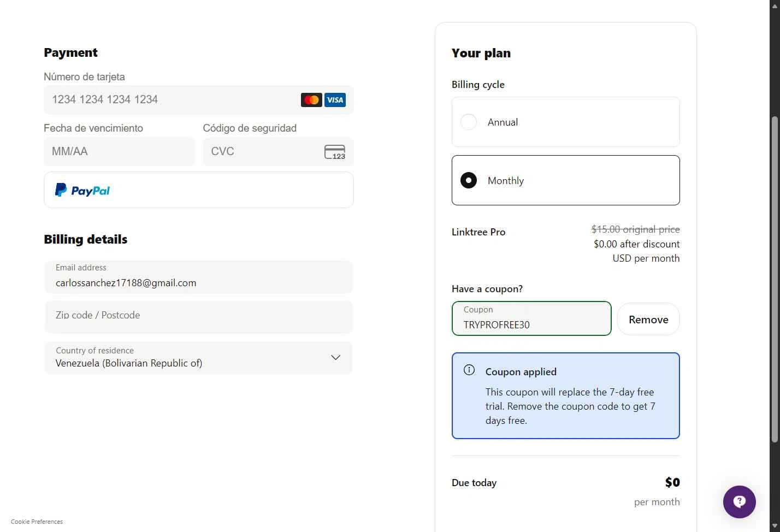The width and height of the screenshot is (780, 532).
Task: Click the Email address field
Action: pyautogui.click(x=199, y=277)
